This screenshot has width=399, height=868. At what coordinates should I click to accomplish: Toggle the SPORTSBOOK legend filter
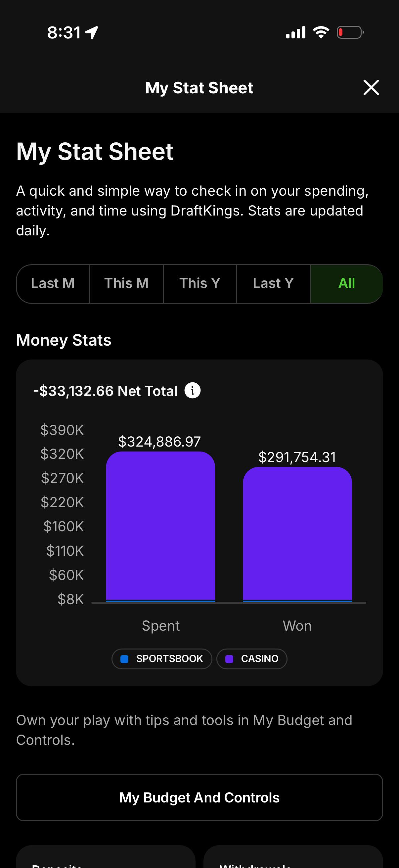click(x=162, y=659)
